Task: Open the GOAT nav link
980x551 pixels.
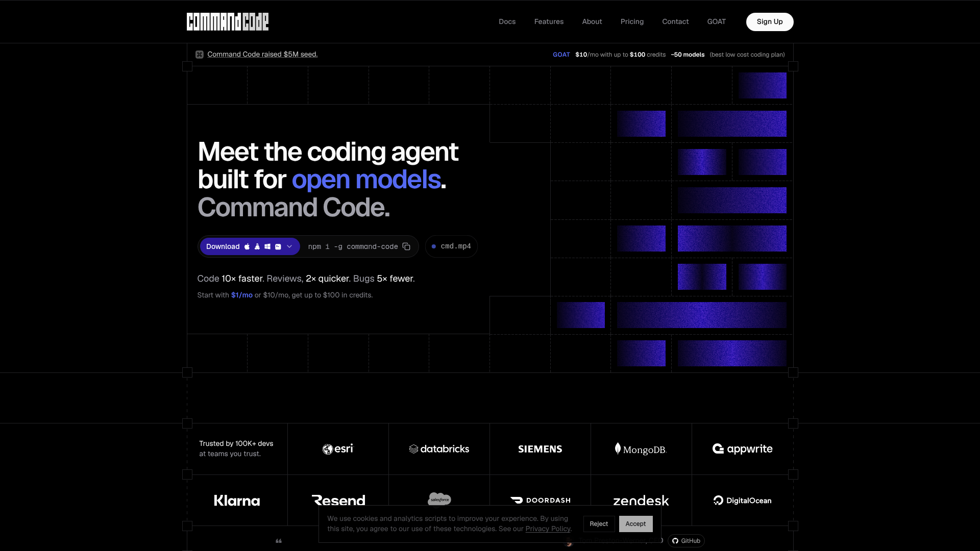Action: [x=717, y=21]
